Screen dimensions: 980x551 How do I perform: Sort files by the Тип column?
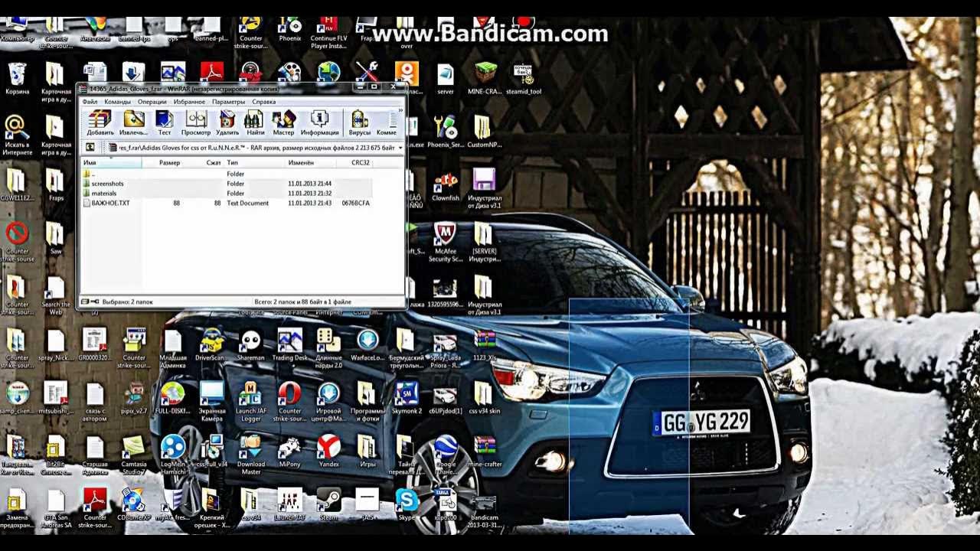click(x=253, y=162)
